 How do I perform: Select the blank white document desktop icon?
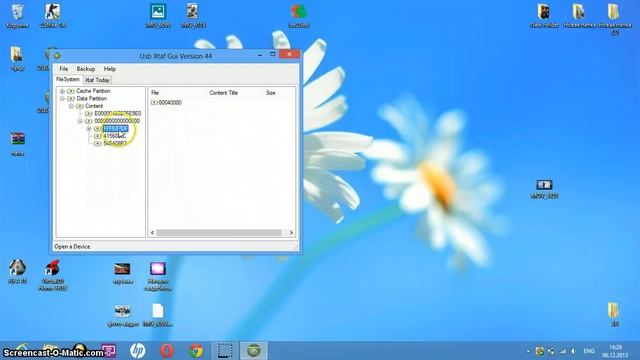(158, 314)
